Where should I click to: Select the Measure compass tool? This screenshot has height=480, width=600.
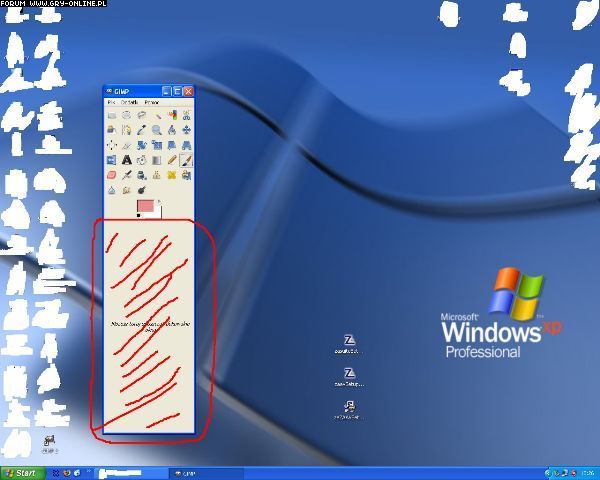[172, 130]
